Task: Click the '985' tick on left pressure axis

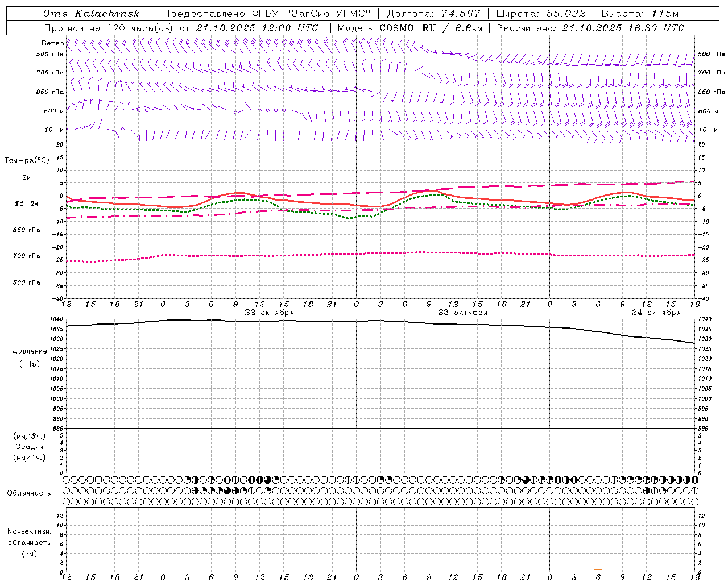Action: (59, 429)
